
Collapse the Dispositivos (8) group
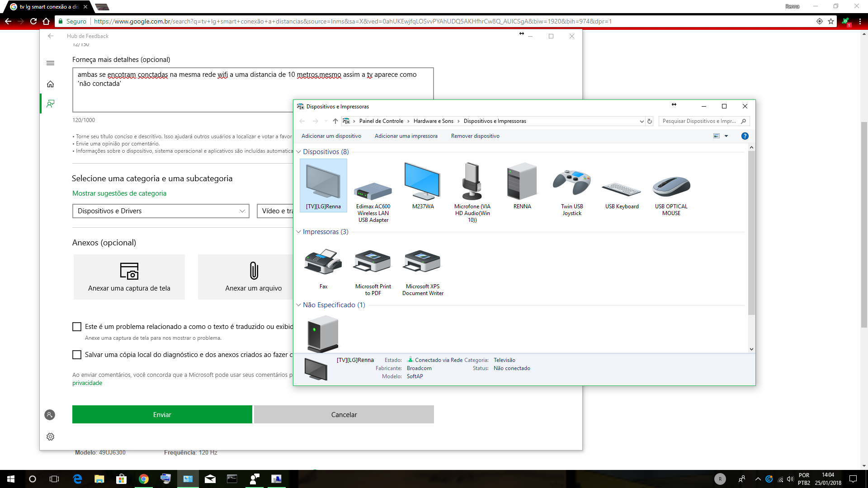pyautogui.click(x=298, y=152)
